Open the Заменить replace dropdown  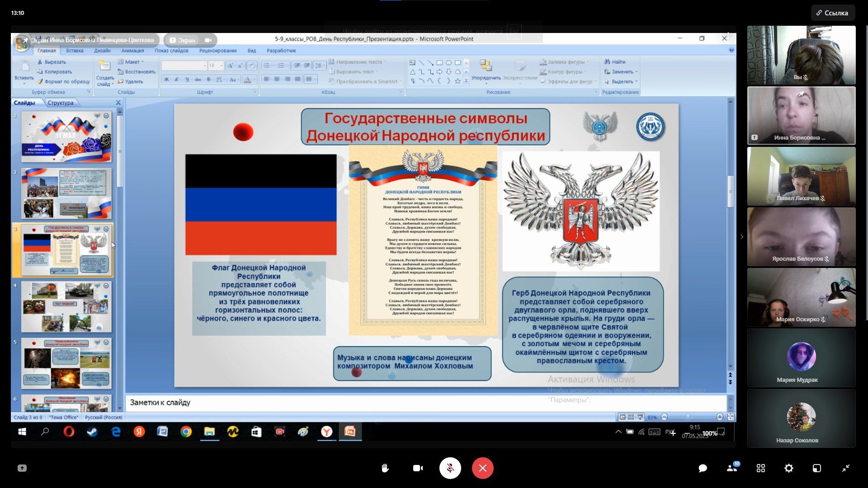pyautogui.click(x=621, y=72)
